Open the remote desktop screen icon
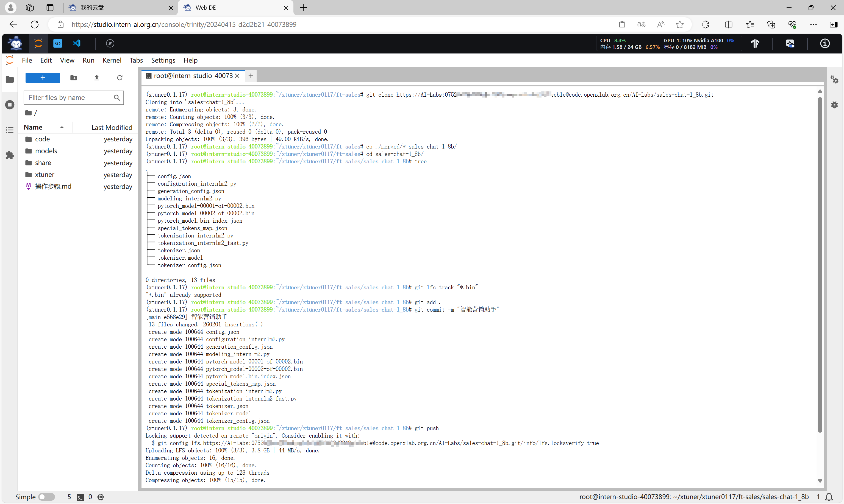Image resolution: width=844 pixels, height=504 pixels. pyautogui.click(x=790, y=43)
